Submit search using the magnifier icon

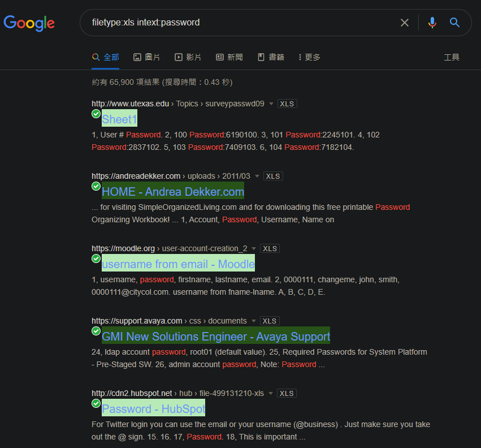pos(454,23)
